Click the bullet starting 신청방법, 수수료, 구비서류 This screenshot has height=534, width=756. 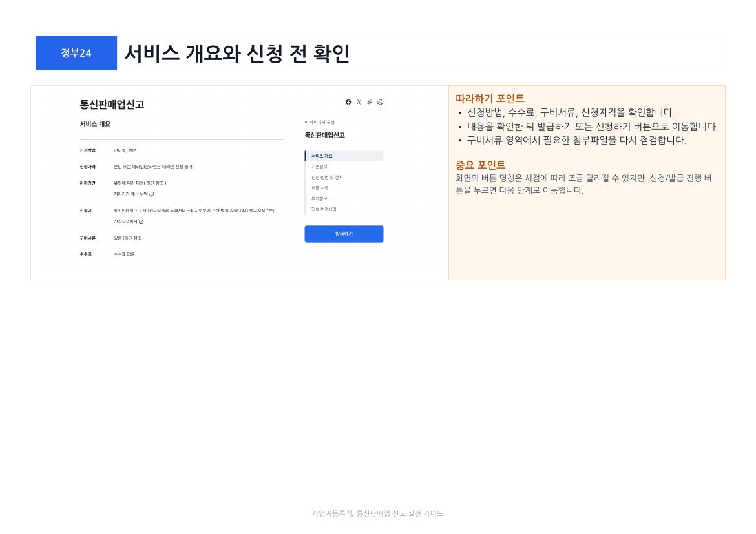(x=571, y=113)
